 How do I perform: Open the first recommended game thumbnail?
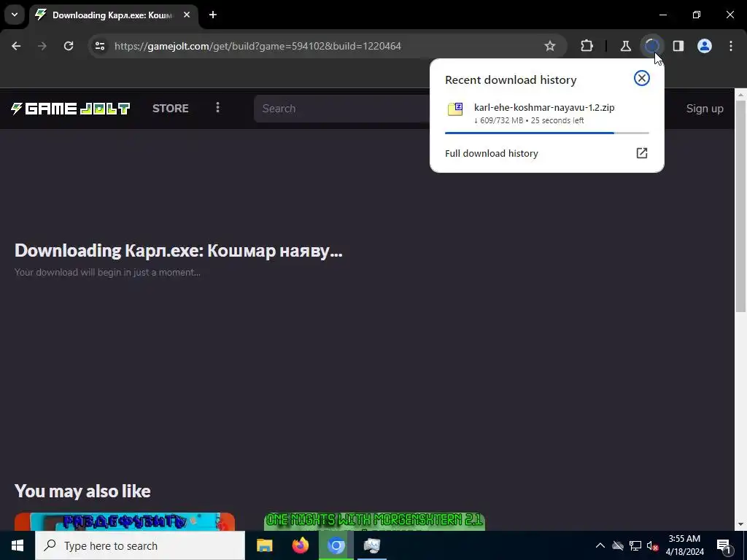coord(125,521)
